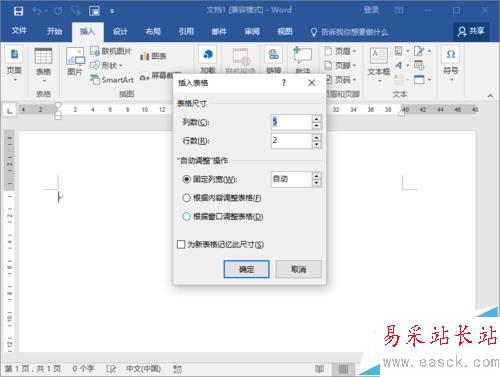The height and width of the screenshot is (377, 500).
Task: Click the 列数 columns number field
Action: click(x=292, y=122)
